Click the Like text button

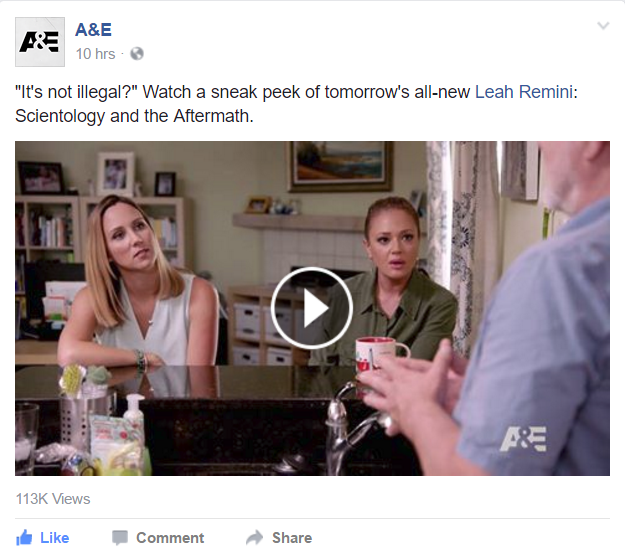(x=55, y=538)
